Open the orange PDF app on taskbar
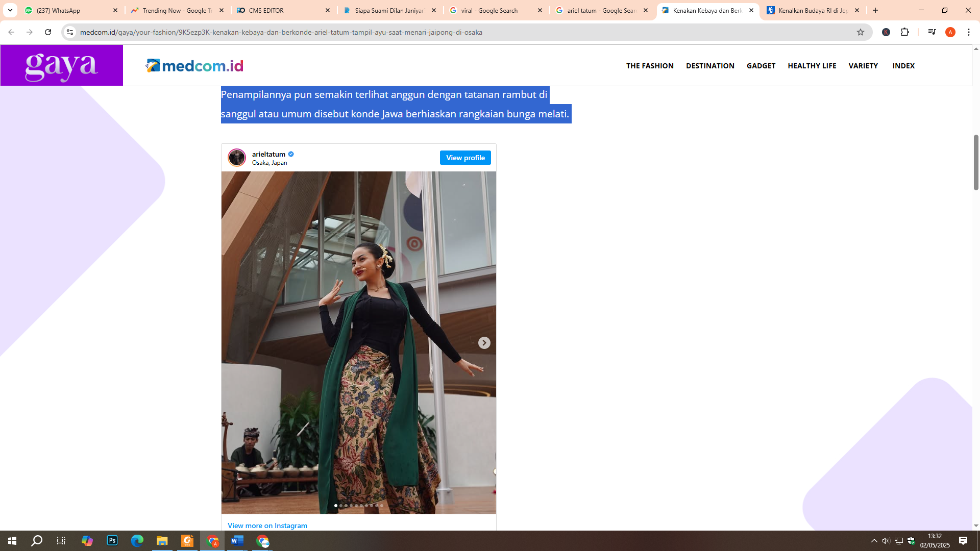This screenshot has height=551, width=980. 187,541
